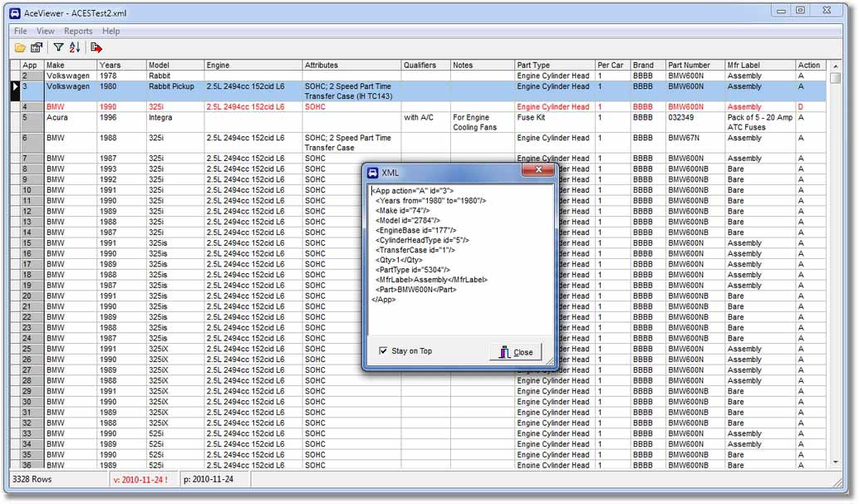Viewport: 859px width, 504px height.
Task: Click the filter funnel icon
Action: (x=58, y=48)
